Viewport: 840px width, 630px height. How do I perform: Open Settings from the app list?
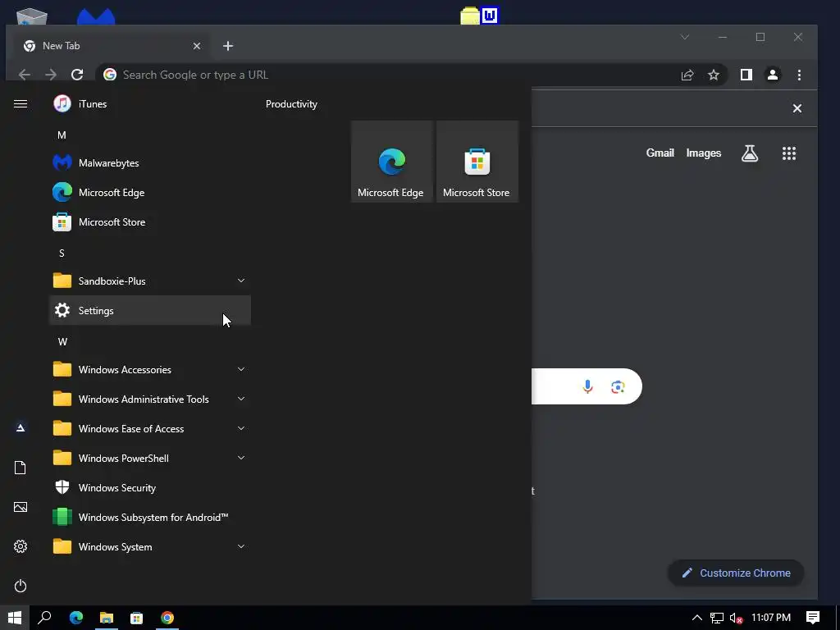(x=150, y=310)
